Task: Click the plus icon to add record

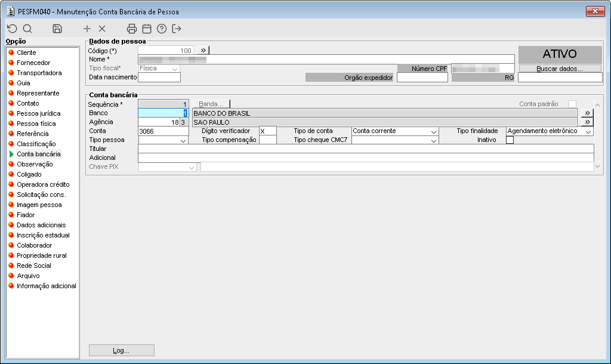Action: click(87, 29)
